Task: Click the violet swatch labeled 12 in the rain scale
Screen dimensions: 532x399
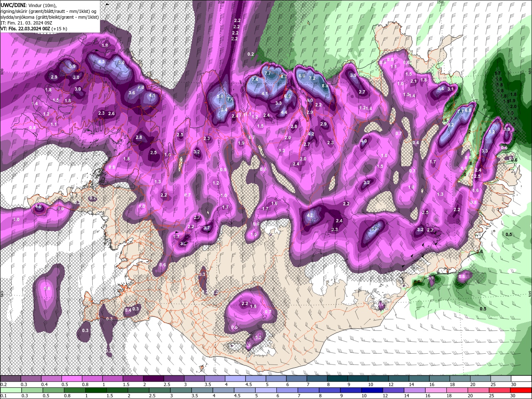Action: click(393, 390)
